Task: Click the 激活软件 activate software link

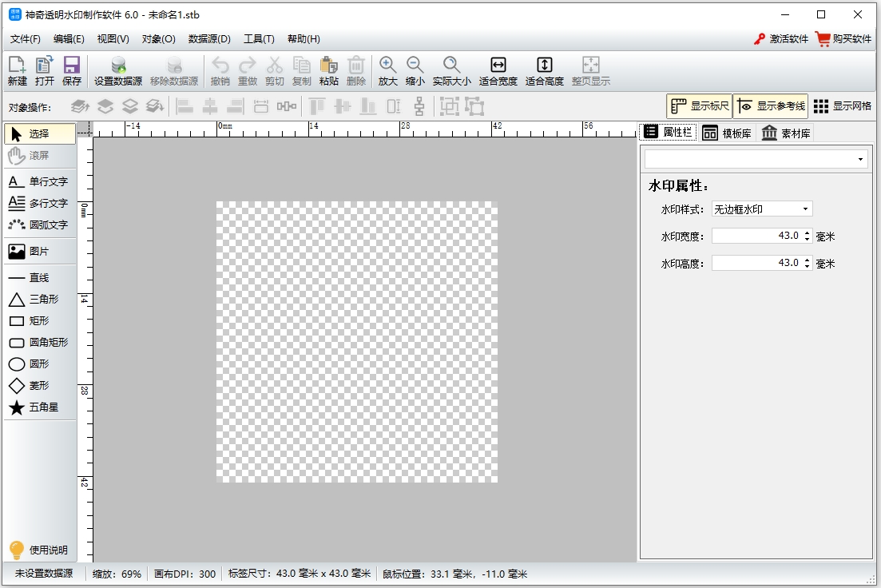Action: 781,39
